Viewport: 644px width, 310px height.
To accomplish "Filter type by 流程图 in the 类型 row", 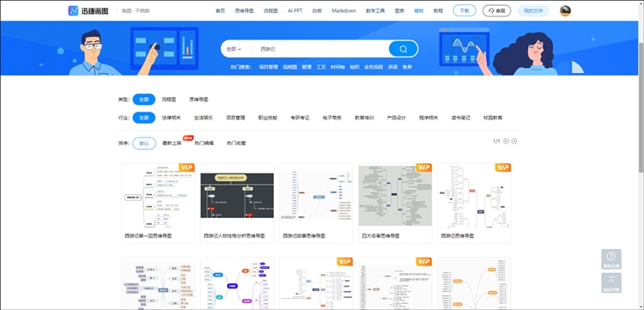I will tap(169, 100).
